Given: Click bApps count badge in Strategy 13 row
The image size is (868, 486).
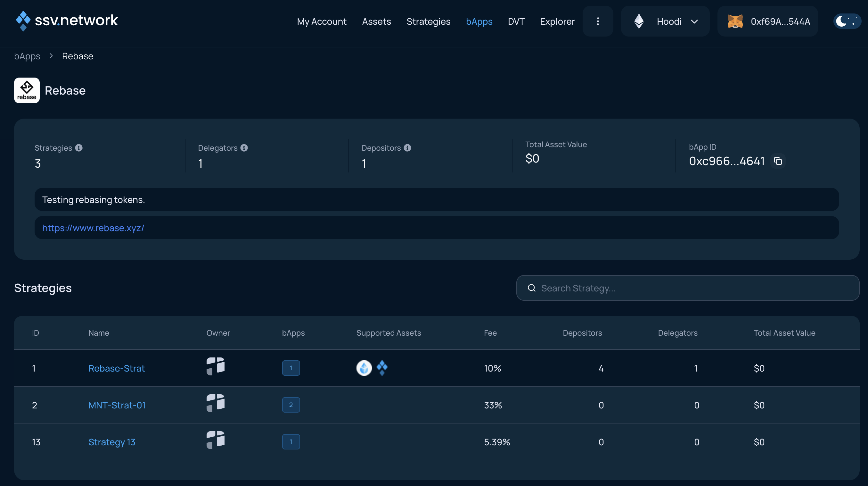Looking at the screenshot, I should [291, 441].
